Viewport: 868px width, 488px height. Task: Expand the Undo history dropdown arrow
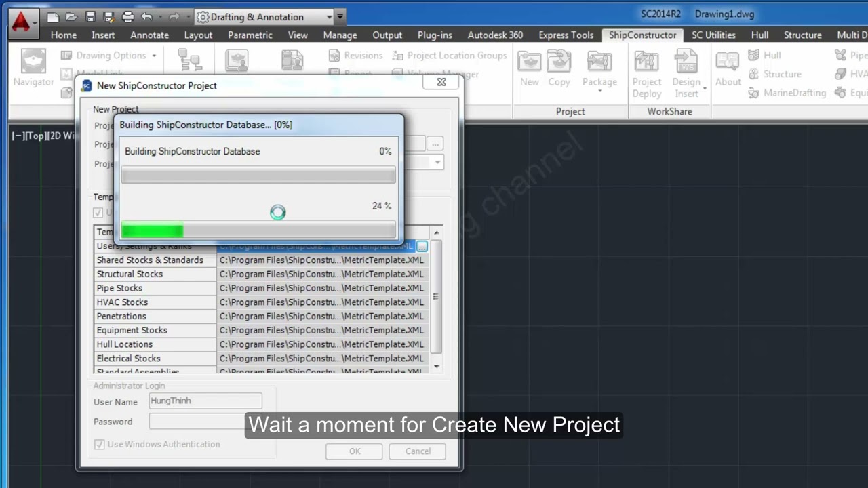tap(160, 16)
